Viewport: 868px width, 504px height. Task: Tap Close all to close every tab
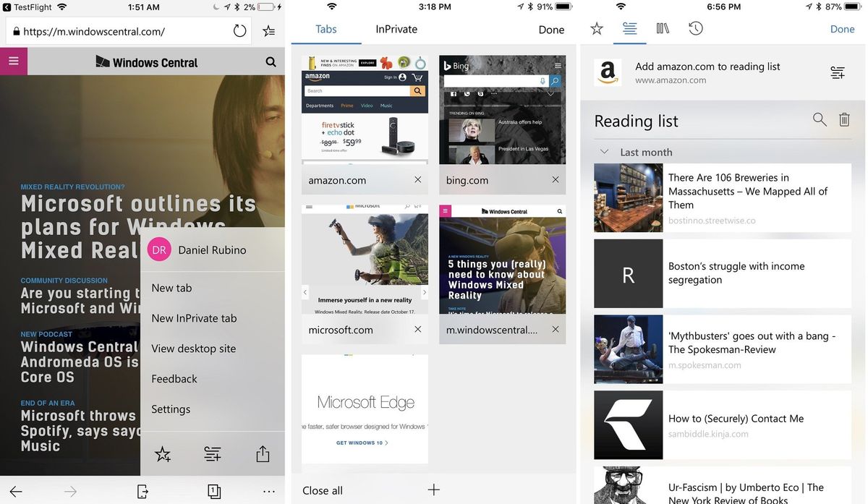pyautogui.click(x=323, y=490)
